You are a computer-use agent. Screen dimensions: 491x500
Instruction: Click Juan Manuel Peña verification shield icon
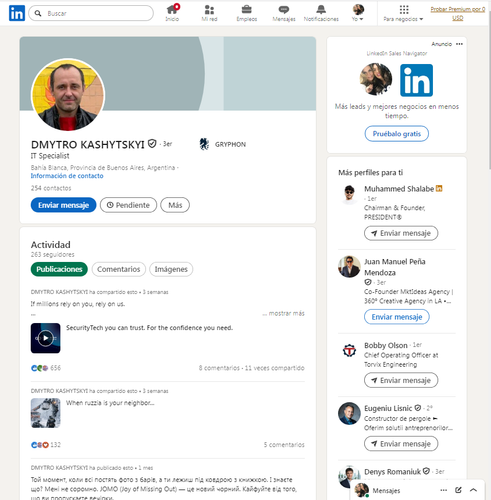tap(368, 282)
